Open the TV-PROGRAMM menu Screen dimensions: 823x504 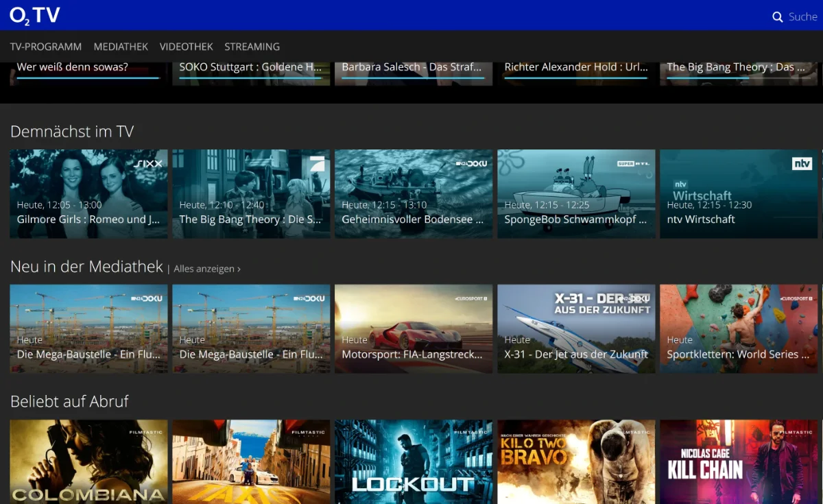coord(46,47)
